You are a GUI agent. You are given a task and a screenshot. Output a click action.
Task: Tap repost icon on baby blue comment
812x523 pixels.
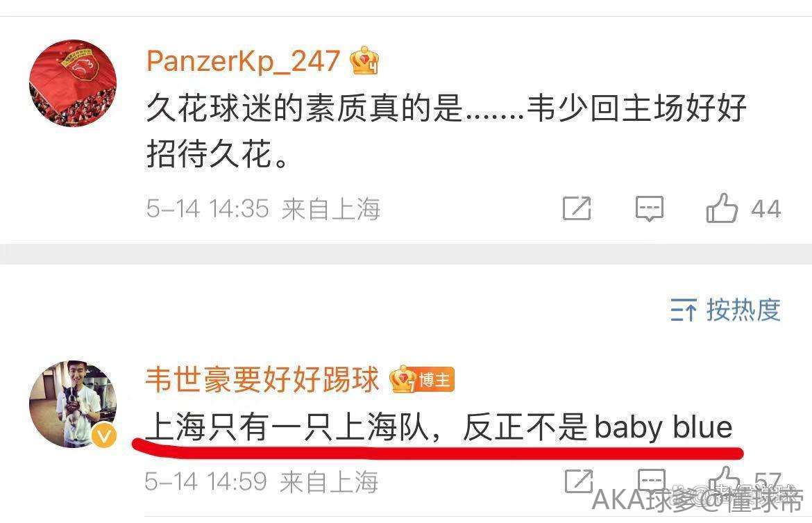[578, 481]
